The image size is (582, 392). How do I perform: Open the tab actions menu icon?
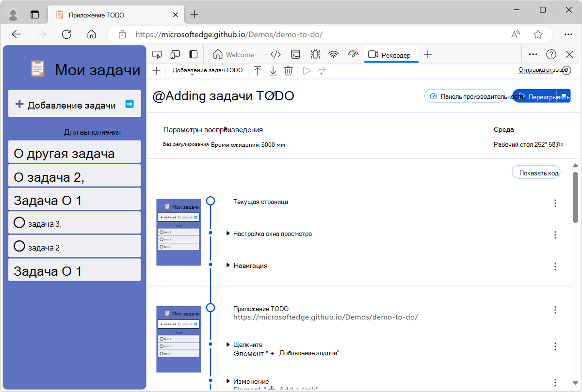point(35,15)
